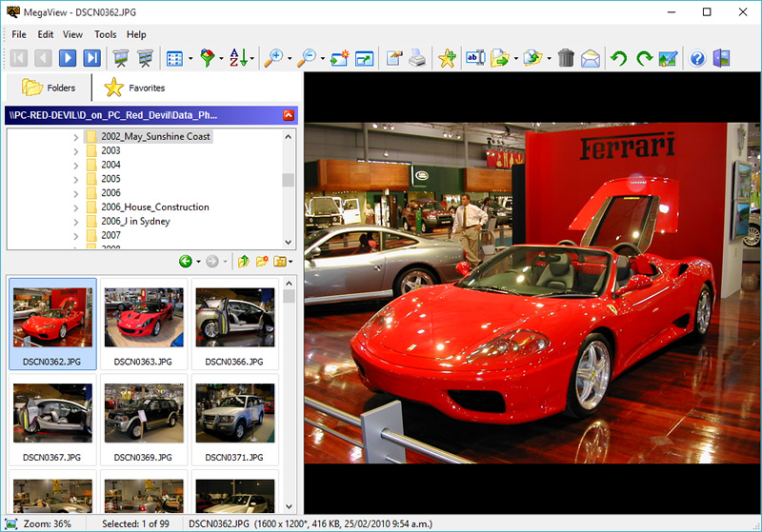Open the View menu
This screenshot has height=532, width=762.
pos(72,34)
